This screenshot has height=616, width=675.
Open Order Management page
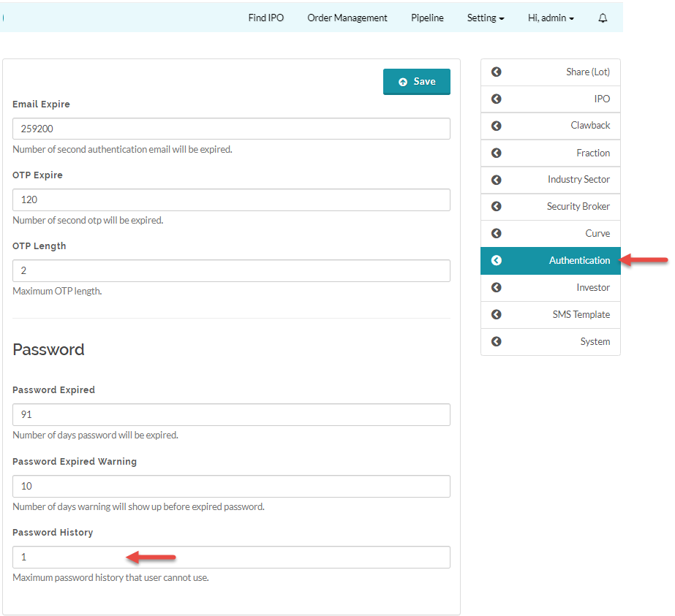tap(347, 18)
